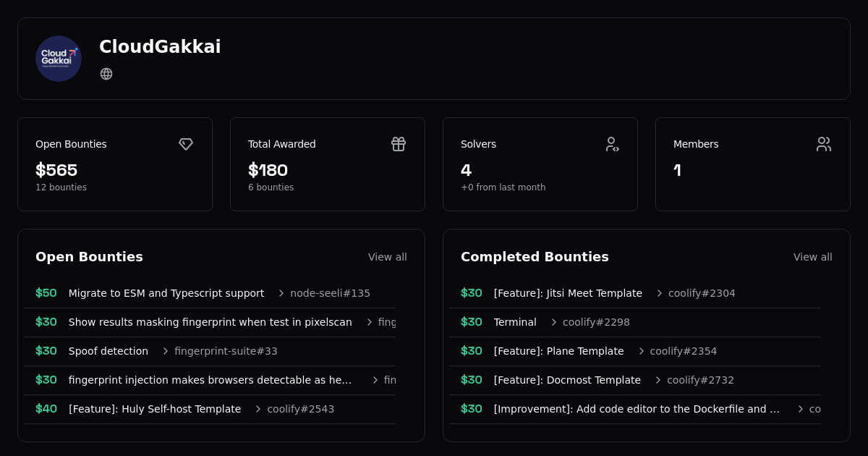Open the Migrate to ESM and Typescript bounty
868x456 pixels.
coord(166,293)
